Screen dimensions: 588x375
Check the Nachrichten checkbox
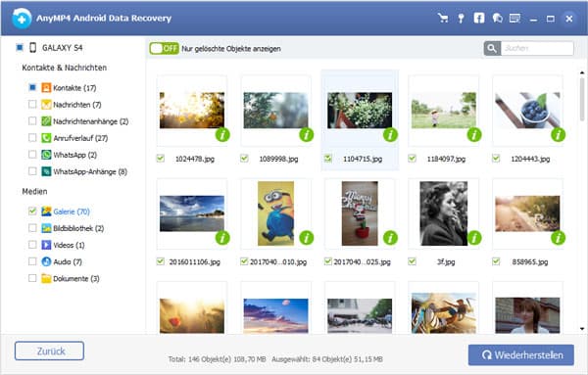32,104
